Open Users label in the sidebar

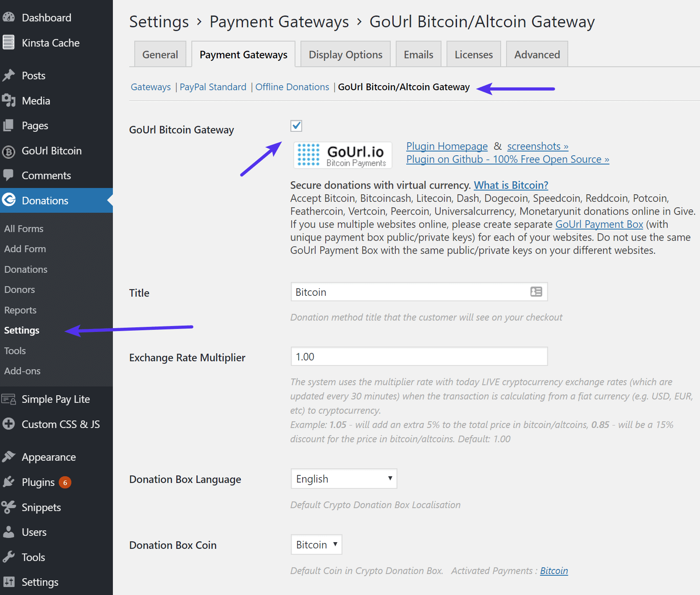click(34, 532)
